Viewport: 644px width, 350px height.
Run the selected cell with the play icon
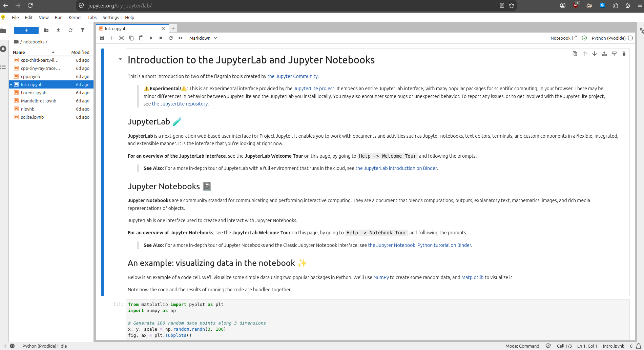tap(151, 38)
